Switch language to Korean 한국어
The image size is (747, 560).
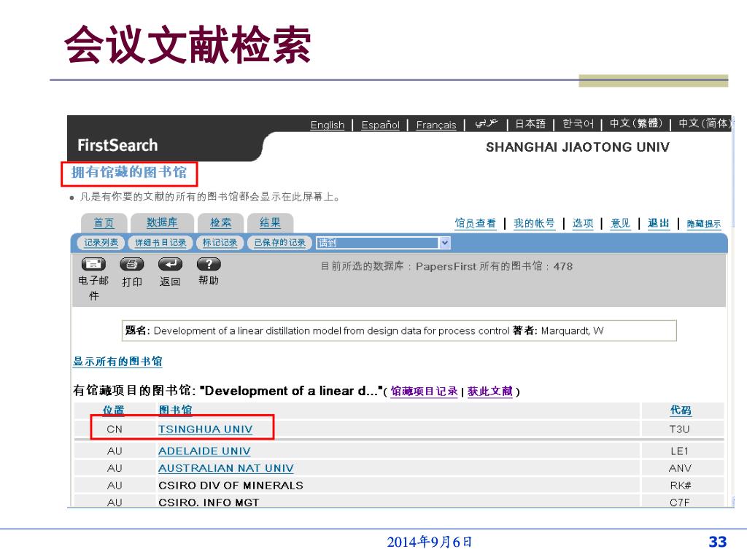pyautogui.click(x=578, y=124)
